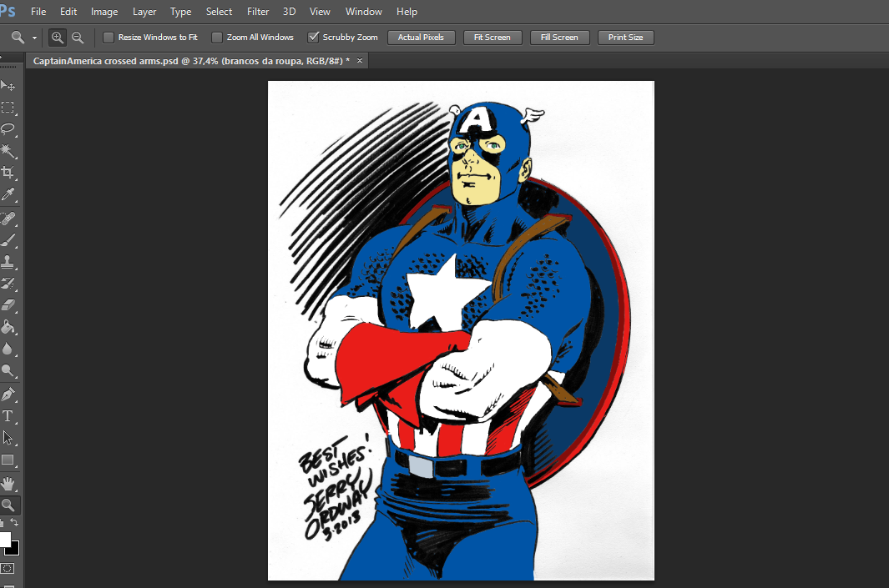This screenshot has width=889, height=588.
Task: Select the Brush tool
Action: click(8, 240)
